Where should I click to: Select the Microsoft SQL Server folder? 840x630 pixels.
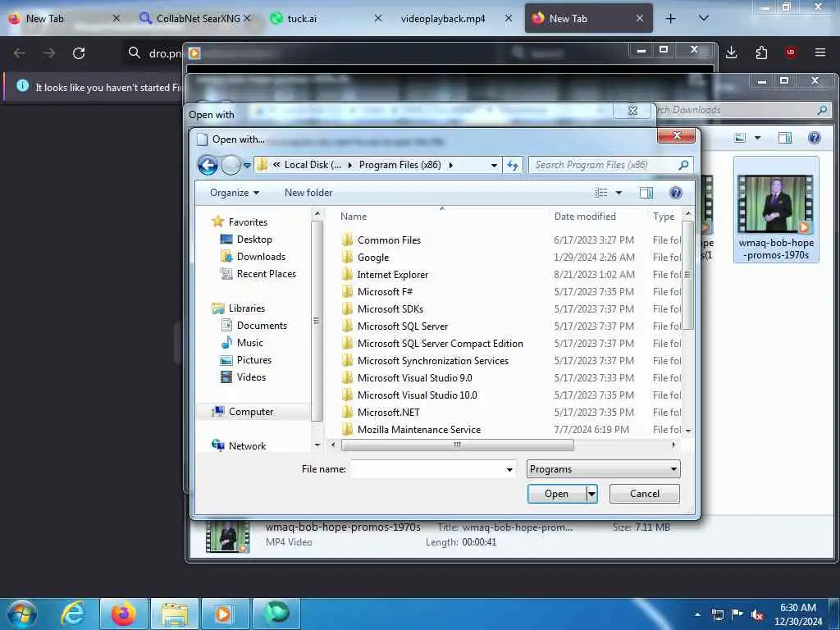[395, 326]
